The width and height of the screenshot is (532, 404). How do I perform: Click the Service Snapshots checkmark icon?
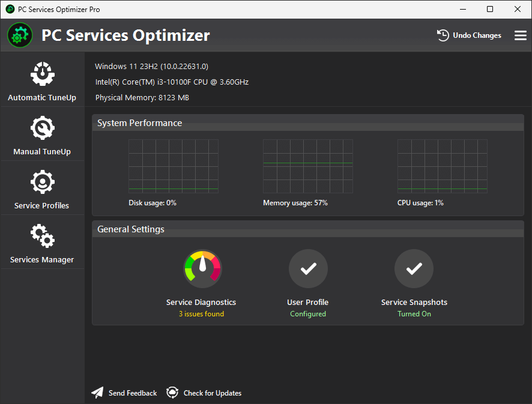tap(414, 268)
